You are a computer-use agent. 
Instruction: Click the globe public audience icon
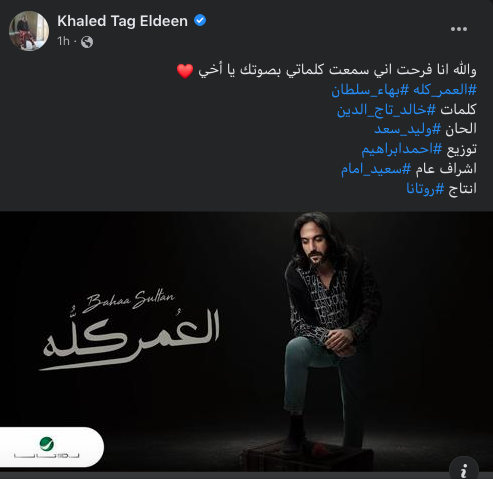pyautogui.click(x=87, y=42)
